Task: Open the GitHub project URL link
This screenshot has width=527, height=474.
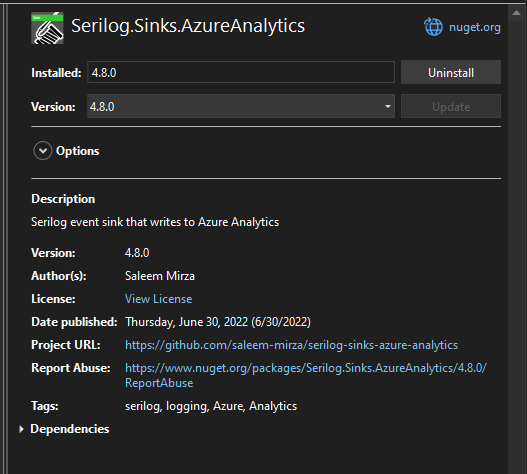Action: 291,345
